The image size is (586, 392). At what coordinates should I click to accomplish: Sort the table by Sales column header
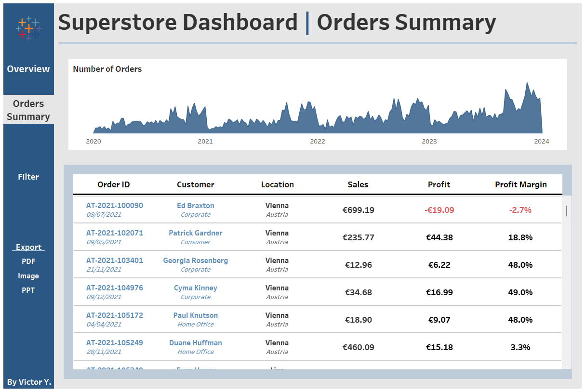coord(358,184)
